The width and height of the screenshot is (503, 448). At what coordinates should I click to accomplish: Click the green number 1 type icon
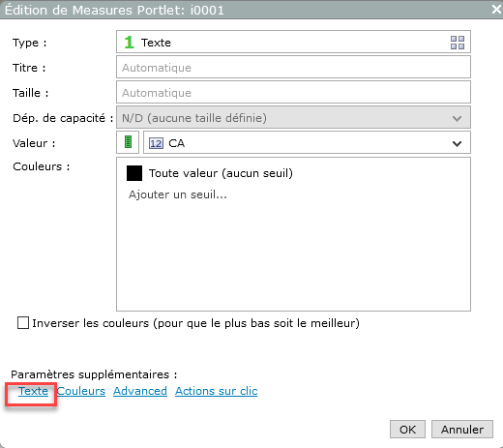tap(129, 43)
